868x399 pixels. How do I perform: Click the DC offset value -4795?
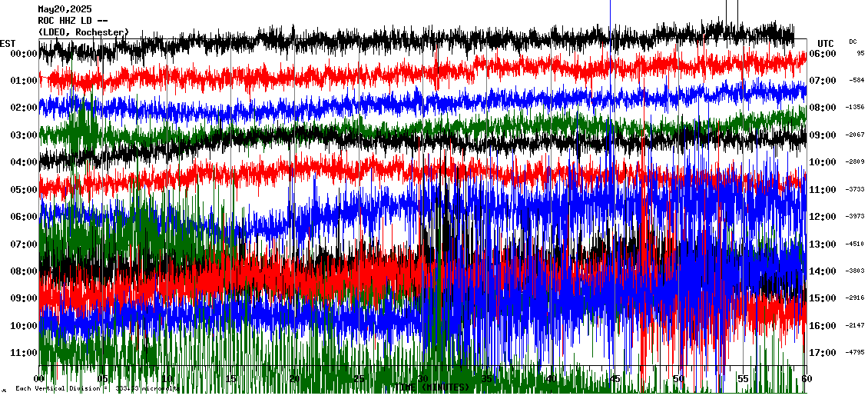pyautogui.click(x=856, y=353)
